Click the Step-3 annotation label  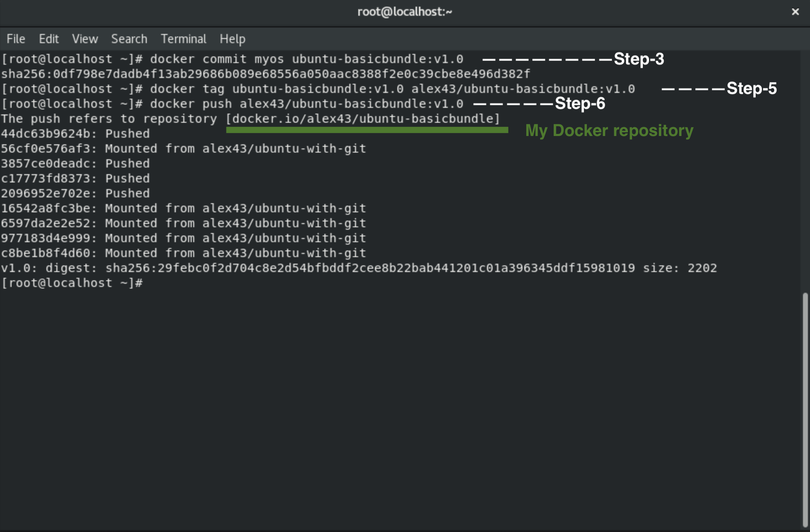[x=639, y=59]
